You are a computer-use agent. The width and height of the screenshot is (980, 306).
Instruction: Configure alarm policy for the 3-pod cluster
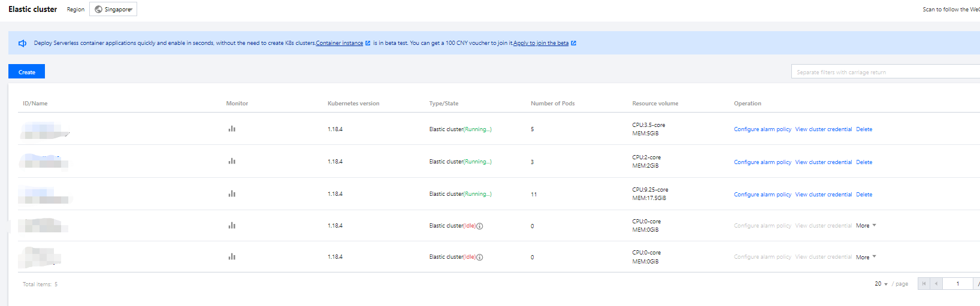[x=762, y=162]
